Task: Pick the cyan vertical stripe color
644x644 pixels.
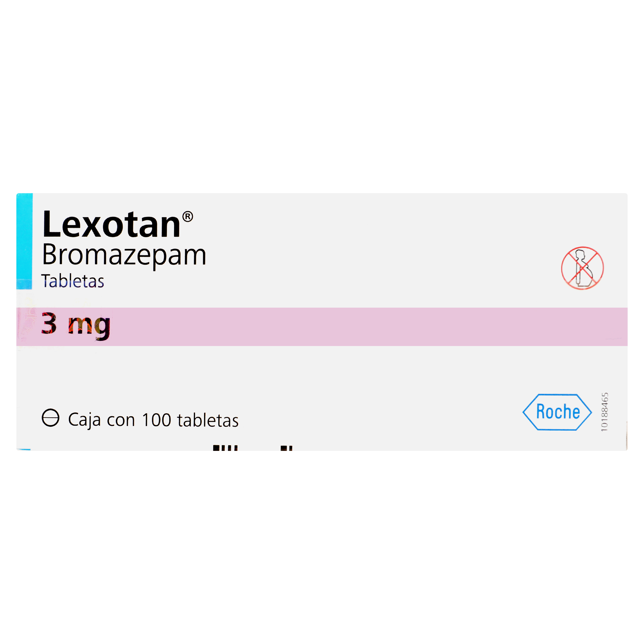Action: pyautogui.click(x=24, y=241)
